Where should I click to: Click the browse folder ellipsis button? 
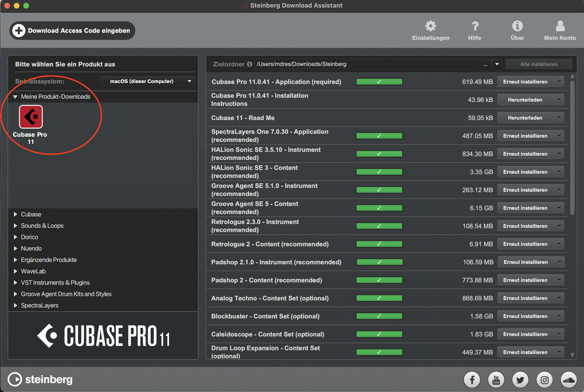tap(485, 64)
